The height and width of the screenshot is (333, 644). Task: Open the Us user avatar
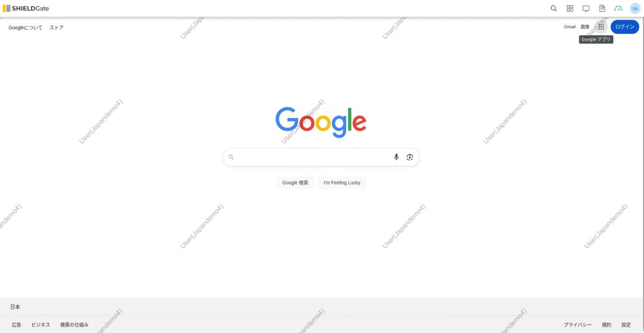(635, 8)
